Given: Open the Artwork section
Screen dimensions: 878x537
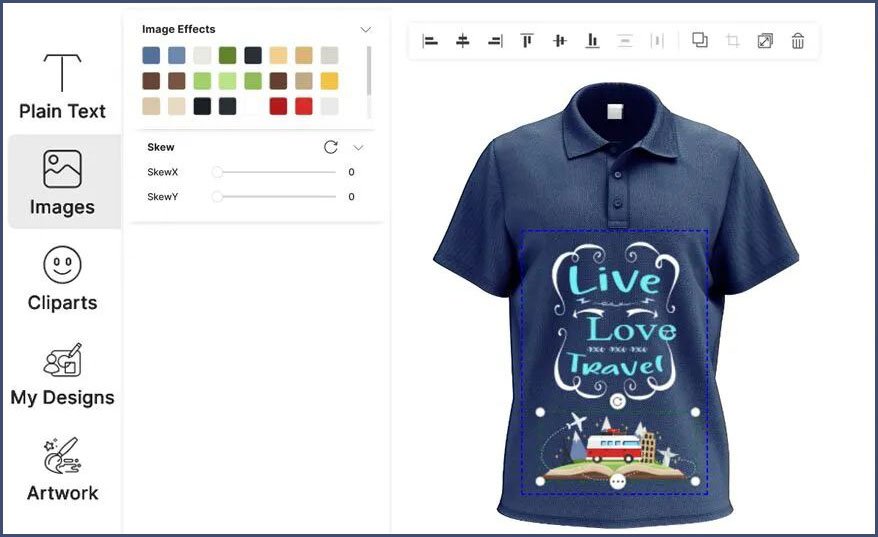Looking at the screenshot, I should pyautogui.click(x=62, y=469).
